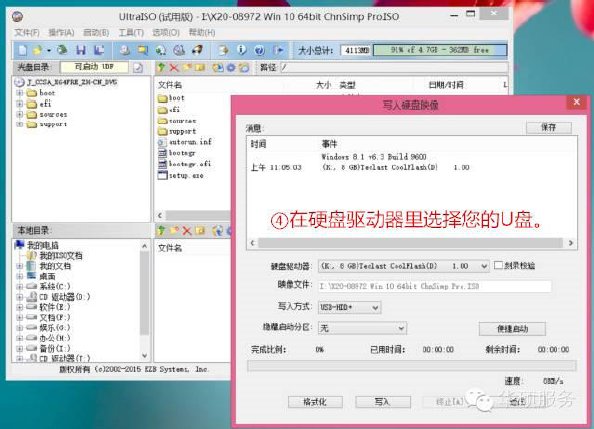
Task: Select the disc root node J_CCSA_X64FRE_ZH-CN_DV5
Action: [x=66, y=82]
